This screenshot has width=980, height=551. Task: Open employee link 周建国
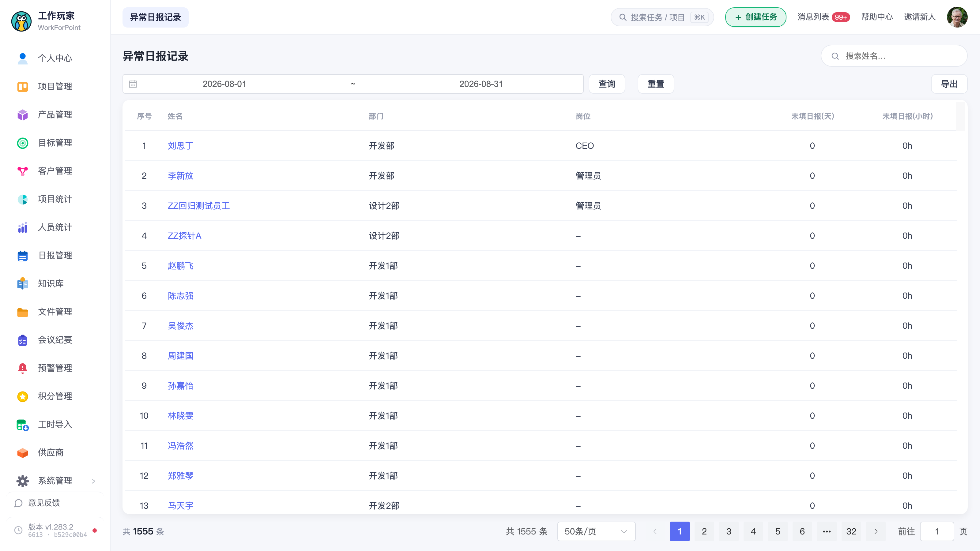[x=180, y=356]
